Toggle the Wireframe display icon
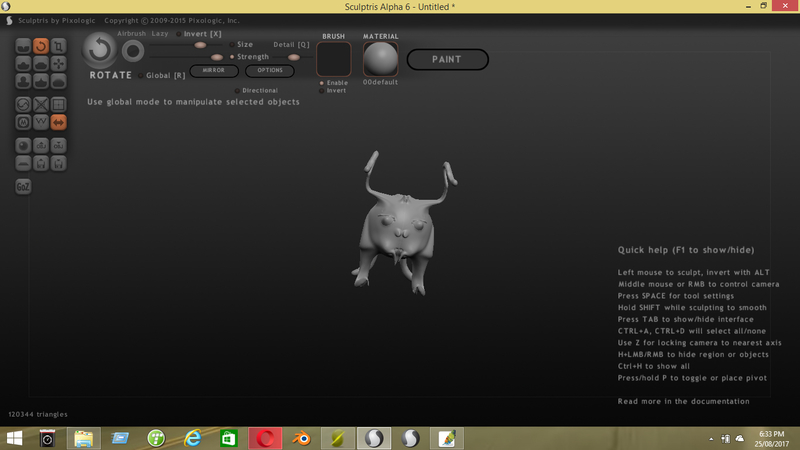 (41, 122)
